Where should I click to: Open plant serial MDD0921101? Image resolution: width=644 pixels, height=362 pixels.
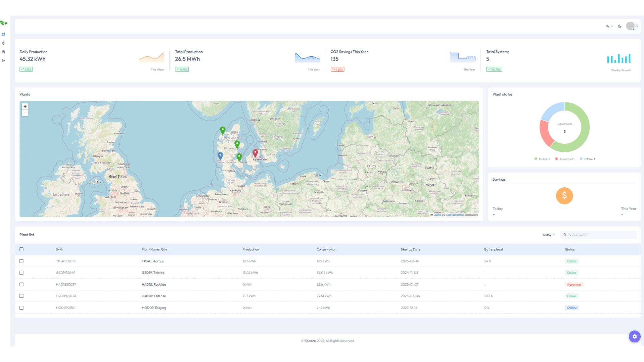(66, 308)
